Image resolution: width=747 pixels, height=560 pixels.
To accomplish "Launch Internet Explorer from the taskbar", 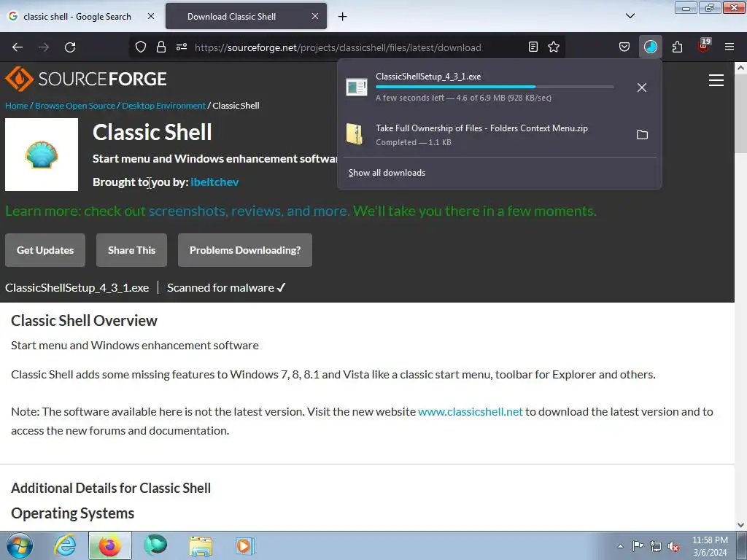I will [x=65, y=545].
